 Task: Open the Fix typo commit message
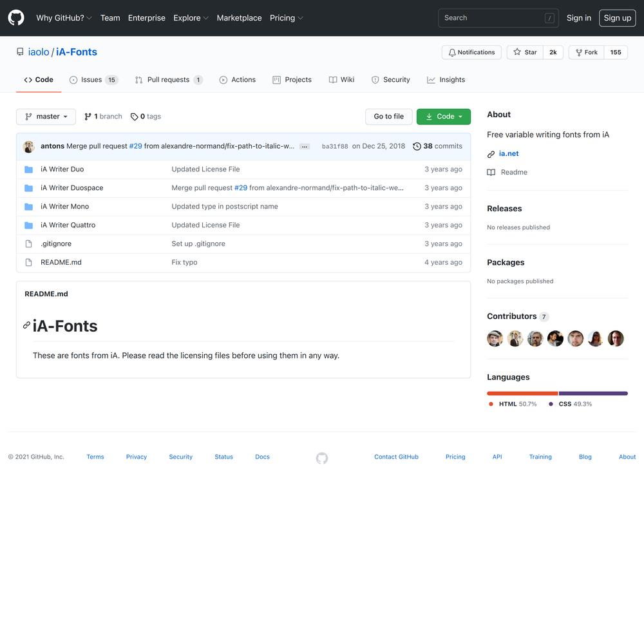click(x=184, y=262)
